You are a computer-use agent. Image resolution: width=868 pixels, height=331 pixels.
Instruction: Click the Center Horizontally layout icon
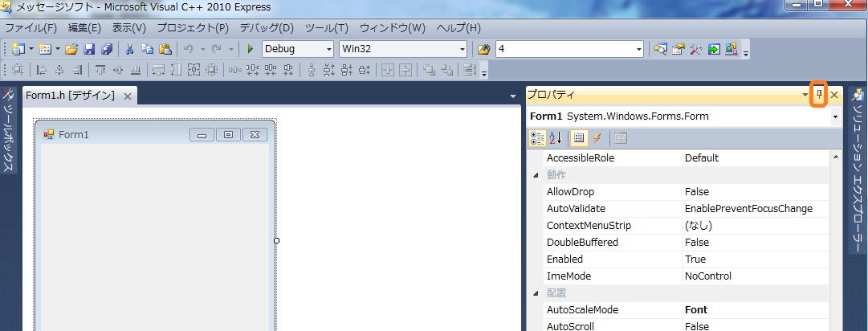click(389, 70)
